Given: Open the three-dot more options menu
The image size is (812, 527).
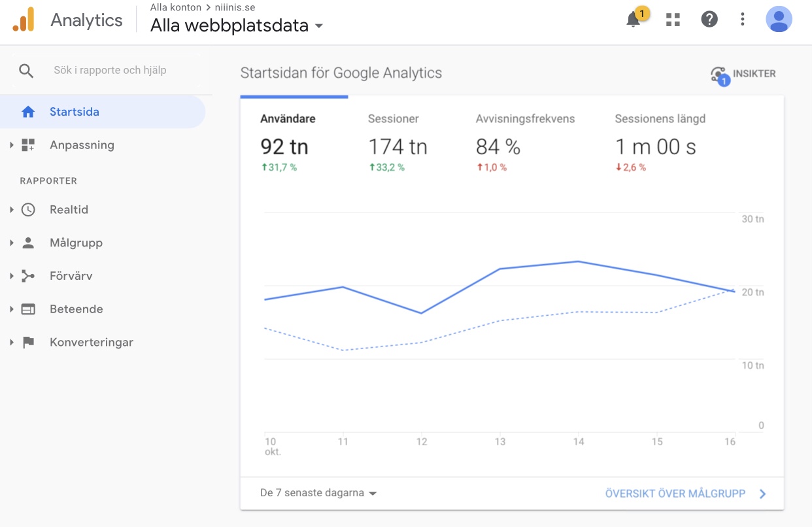Looking at the screenshot, I should [742, 20].
